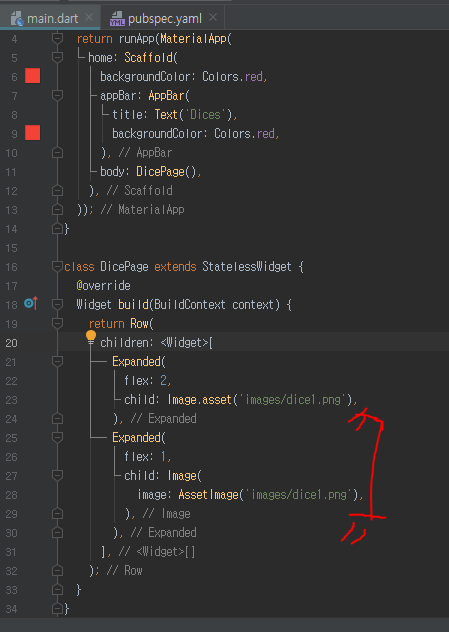
Task: Click 'BuildContext' parameter type
Action: (189, 304)
